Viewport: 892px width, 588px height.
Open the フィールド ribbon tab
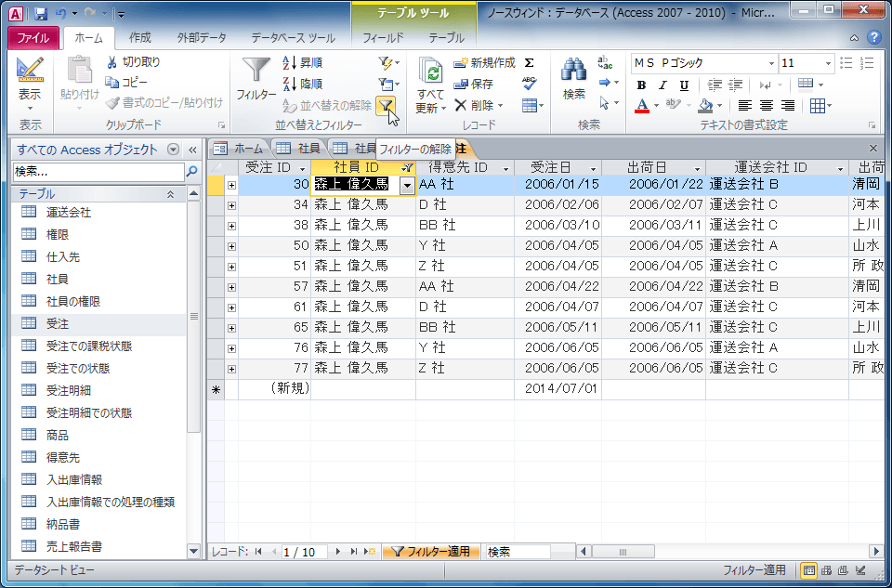click(384, 38)
